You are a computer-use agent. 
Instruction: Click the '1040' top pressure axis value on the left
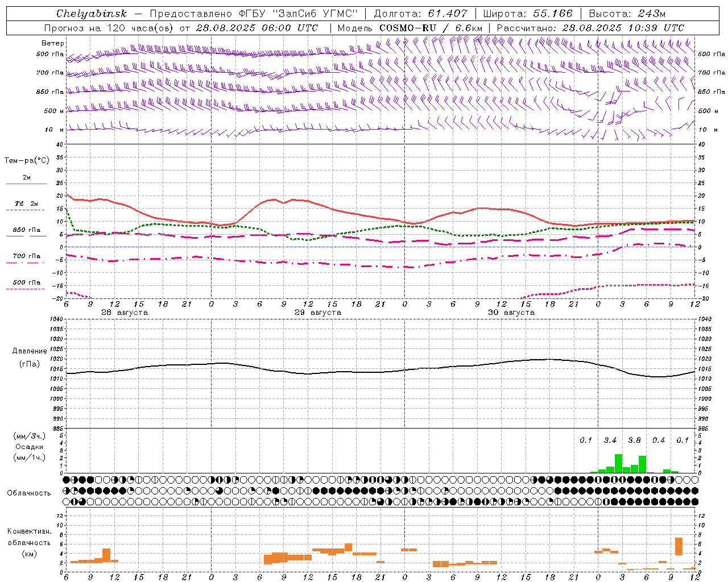[x=56, y=319]
